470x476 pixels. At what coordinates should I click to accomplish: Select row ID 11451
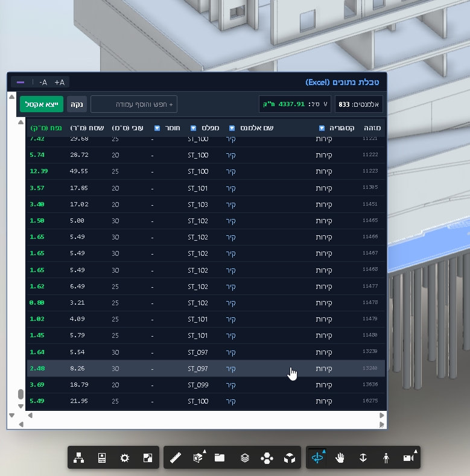click(370, 204)
